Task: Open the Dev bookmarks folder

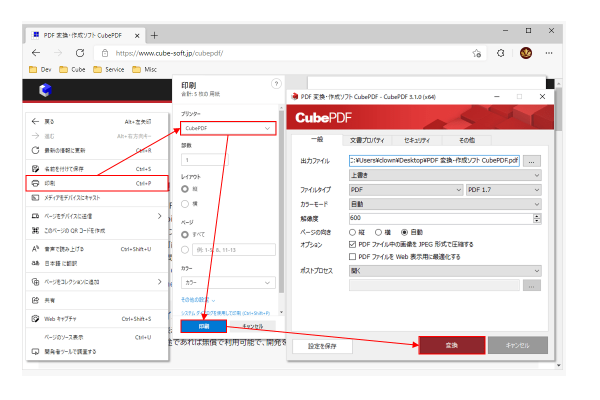Action: point(40,71)
